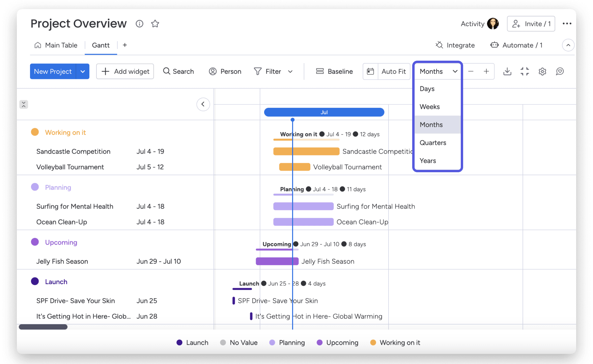Click the Add widget button
Viewport: 593px width, 364px height.
pos(125,71)
